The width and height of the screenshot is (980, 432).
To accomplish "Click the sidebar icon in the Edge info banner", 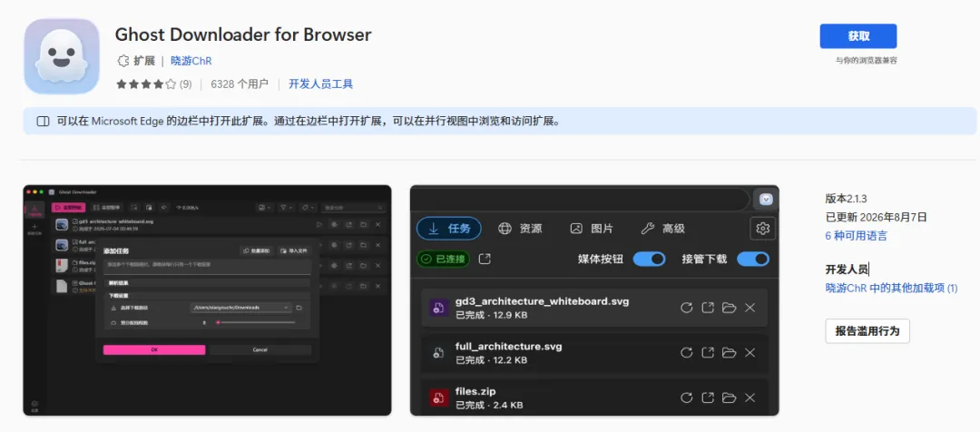I will tap(43, 122).
